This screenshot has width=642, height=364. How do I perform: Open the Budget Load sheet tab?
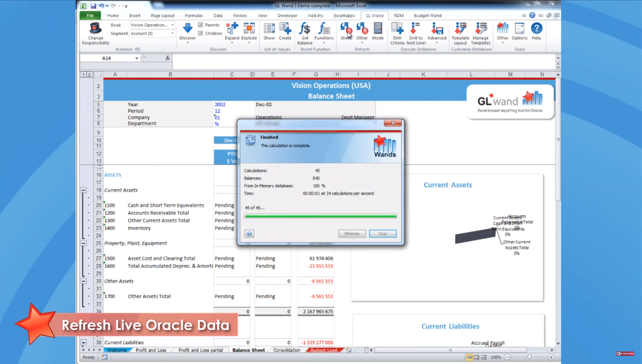coord(324,350)
